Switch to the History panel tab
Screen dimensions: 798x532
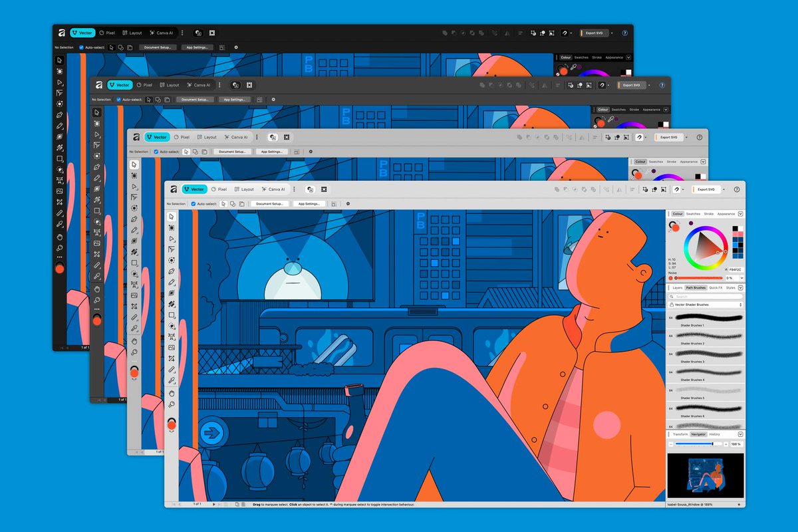coord(714,434)
